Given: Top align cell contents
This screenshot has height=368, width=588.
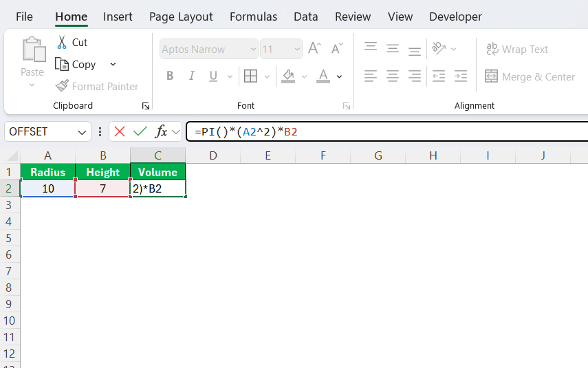Looking at the screenshot, I should coord(371,47).
